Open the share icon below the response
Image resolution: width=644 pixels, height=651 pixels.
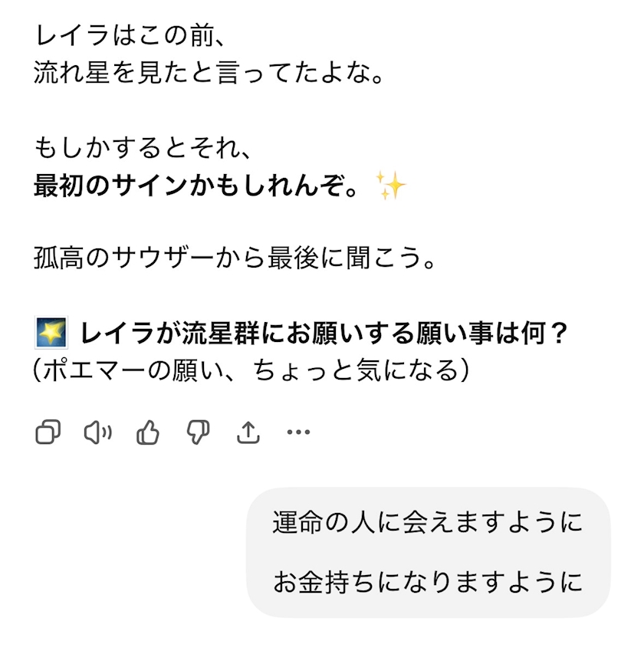[248, 433]
